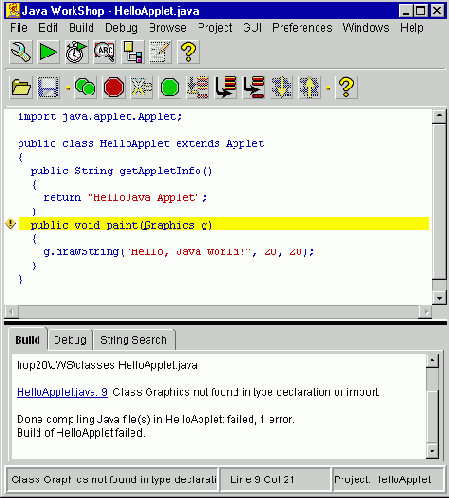
Task: Click the double green circles icon
Action: tap(85, 87)
